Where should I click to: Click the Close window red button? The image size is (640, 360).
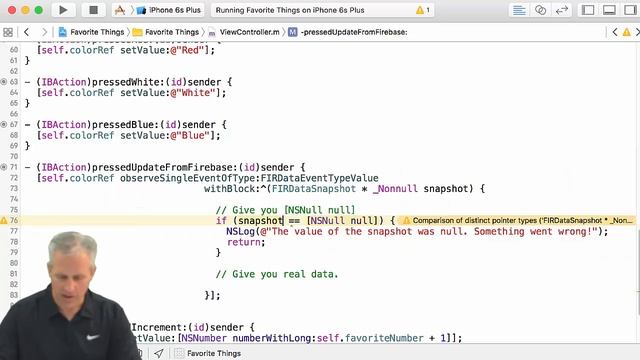tap(12, 10)
